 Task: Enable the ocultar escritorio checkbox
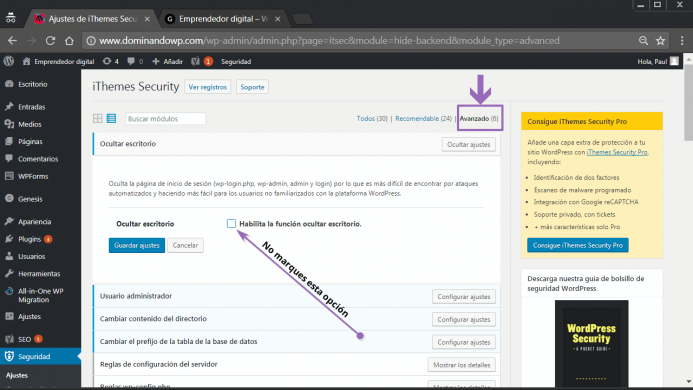231,223
